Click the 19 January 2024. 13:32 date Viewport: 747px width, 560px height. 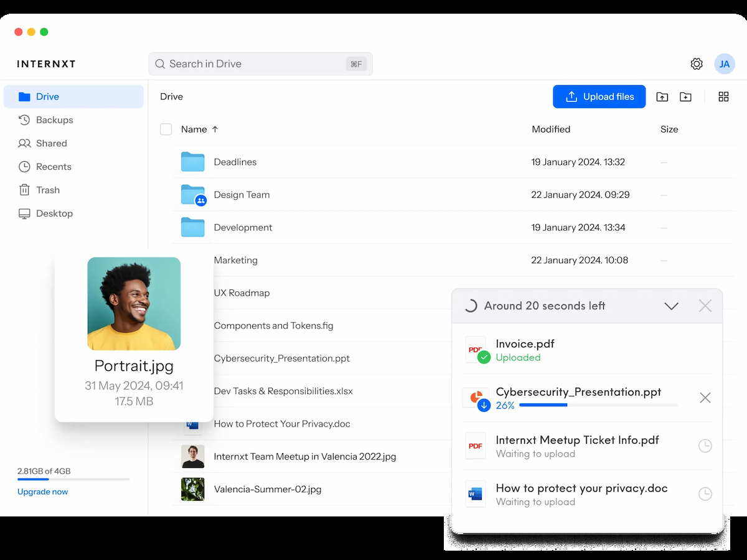(x=578, y=162)
